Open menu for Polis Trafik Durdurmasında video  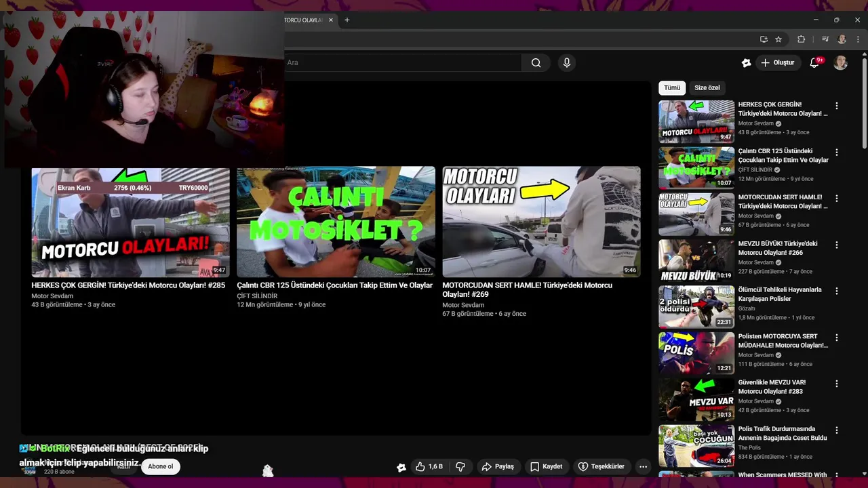(837, 430)
